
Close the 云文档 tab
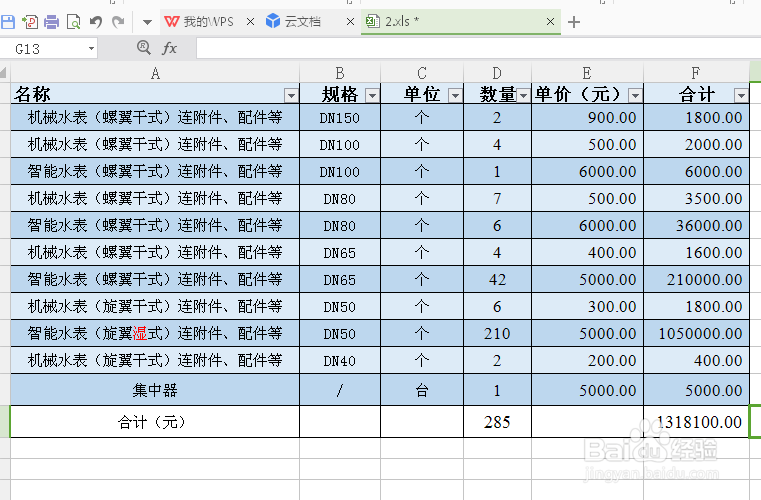(x=350, y=22)
